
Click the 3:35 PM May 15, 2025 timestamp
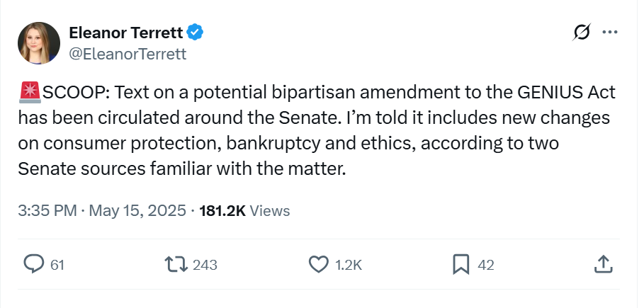(102, 210)
